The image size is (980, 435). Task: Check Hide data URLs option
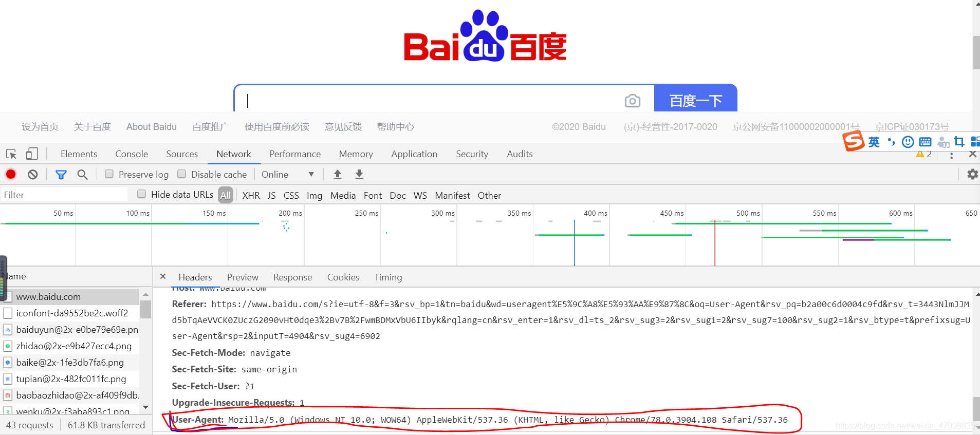(x=141, y=194)
